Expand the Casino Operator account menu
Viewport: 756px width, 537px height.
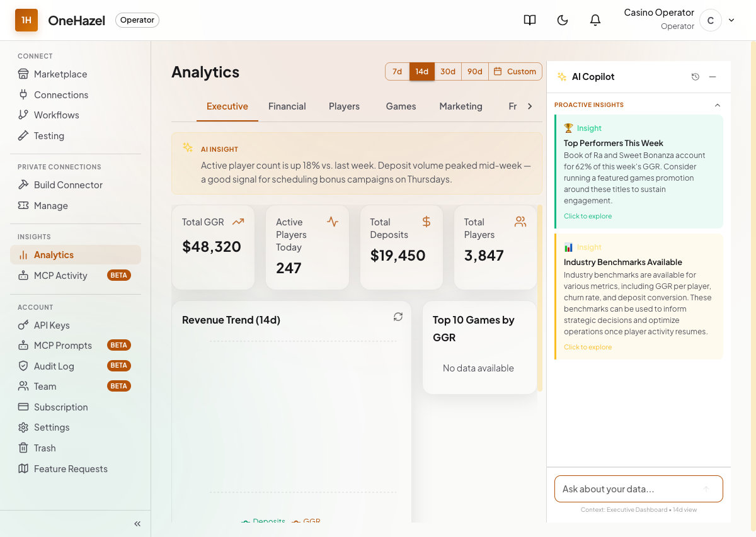(x=731, y=20)
